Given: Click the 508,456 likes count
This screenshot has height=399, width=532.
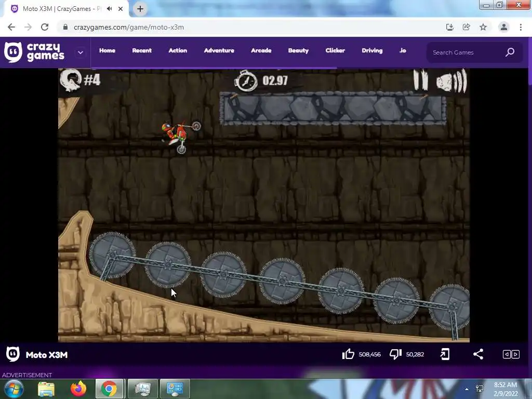Looking at the screenshot, I should [x=370, y=354].
